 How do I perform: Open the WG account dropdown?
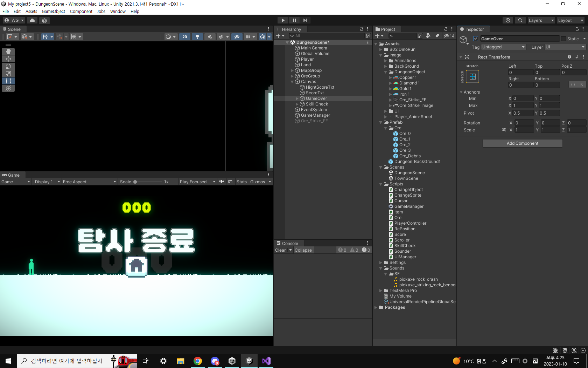[x=14, y=20]
